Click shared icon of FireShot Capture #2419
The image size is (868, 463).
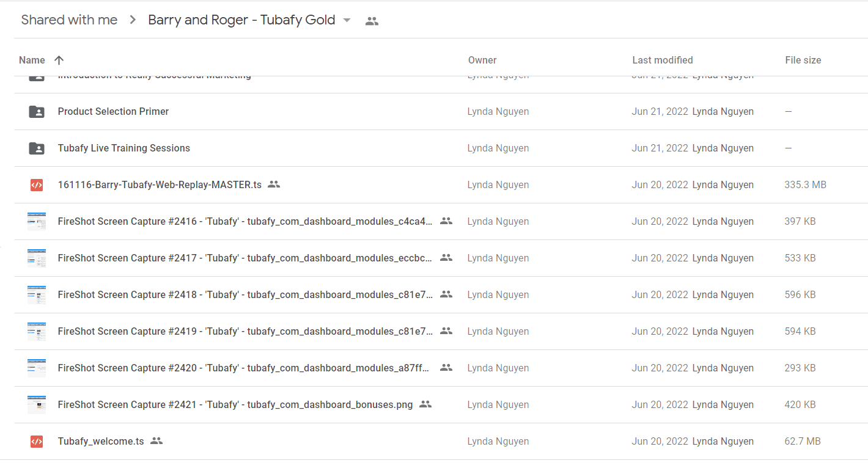tap(446, 330)
